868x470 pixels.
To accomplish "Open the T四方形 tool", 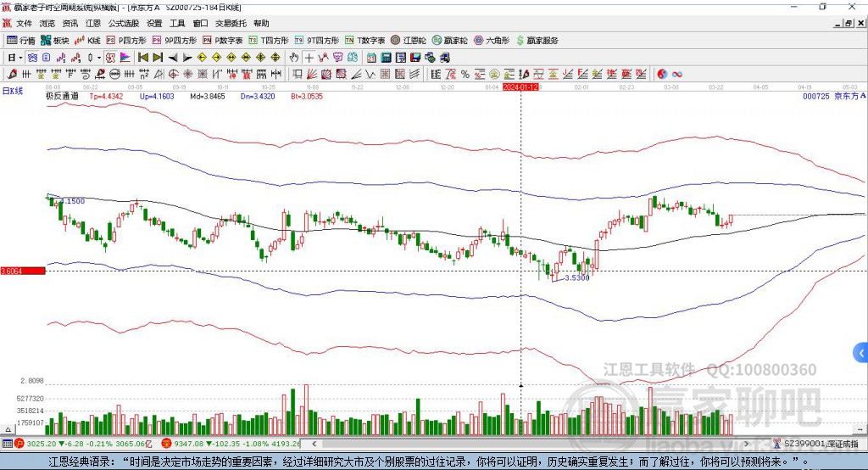I will pos(269,41).
